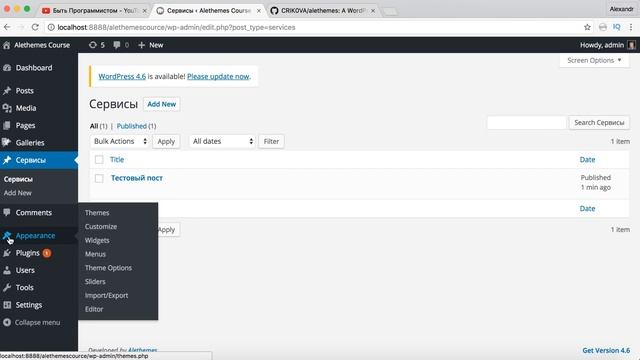This screenshot has width=640, height=360.
Task: Tick the select-all checkbox beside Title
Action: pos(99,160)
